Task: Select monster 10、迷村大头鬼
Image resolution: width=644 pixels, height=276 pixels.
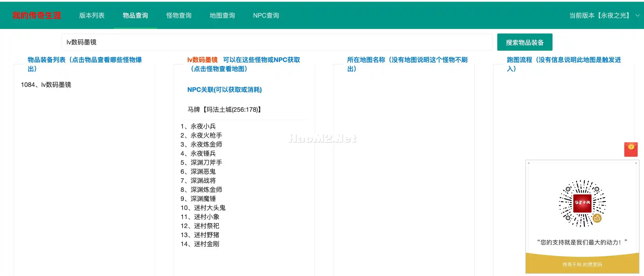Action: coord(203,207)
